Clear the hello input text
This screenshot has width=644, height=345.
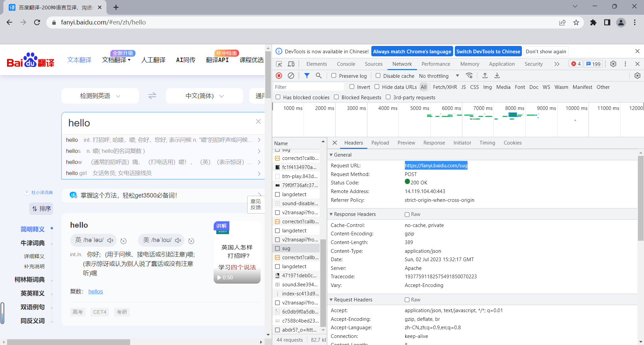[x=258, y=121]
